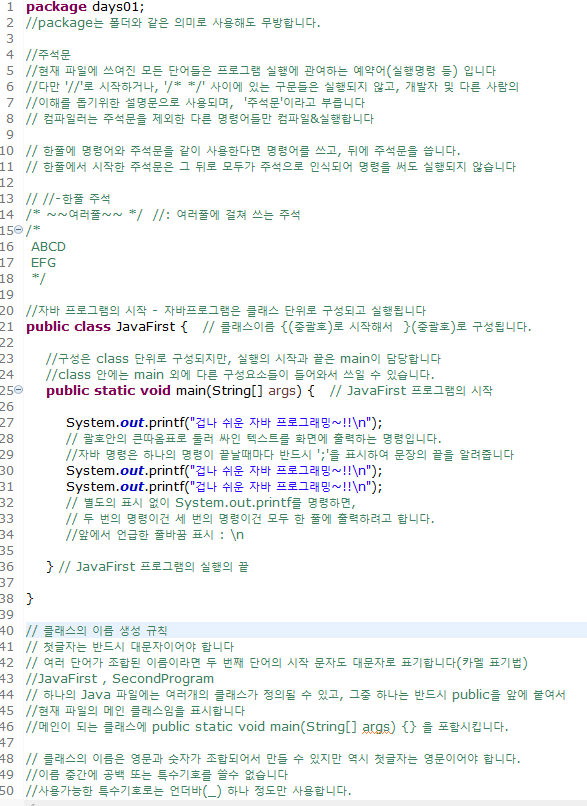Click line number 40 in the gutter

pos(7,631)
